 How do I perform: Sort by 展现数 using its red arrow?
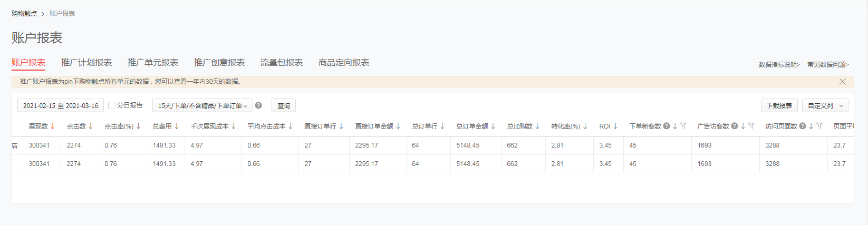pyautogui.click(x=53, y=126)
